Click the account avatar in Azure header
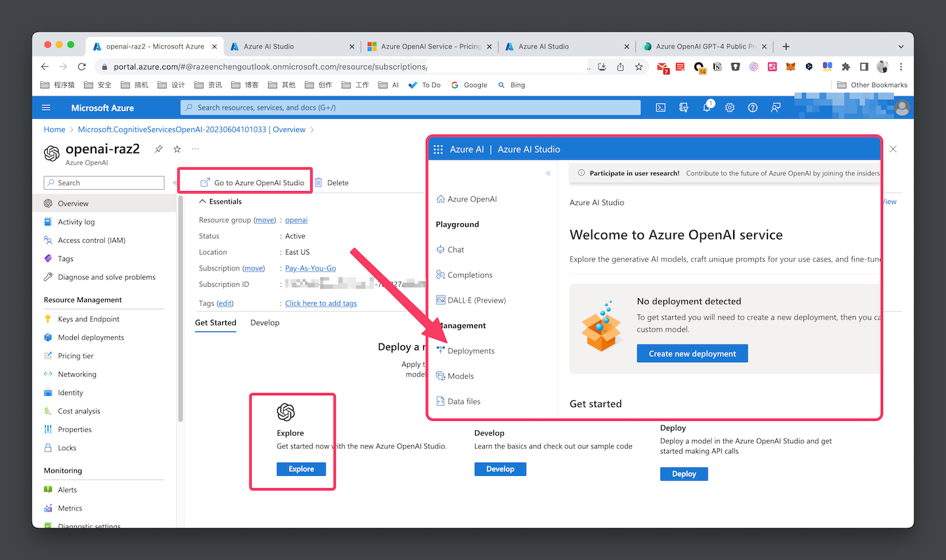 (x=902, y=108)
